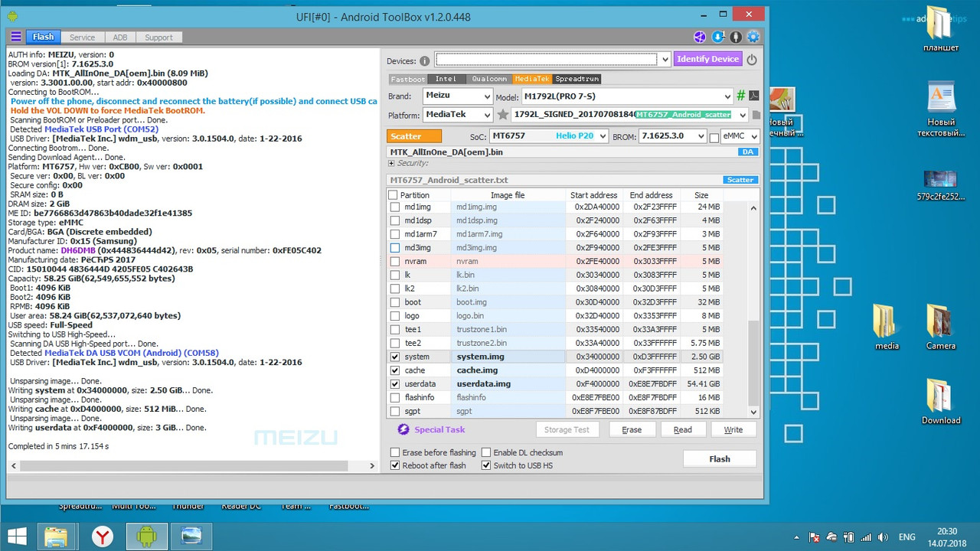Open the PDF manual icon beside Model
Screen dimensions: 980x551
pos(753,96)
